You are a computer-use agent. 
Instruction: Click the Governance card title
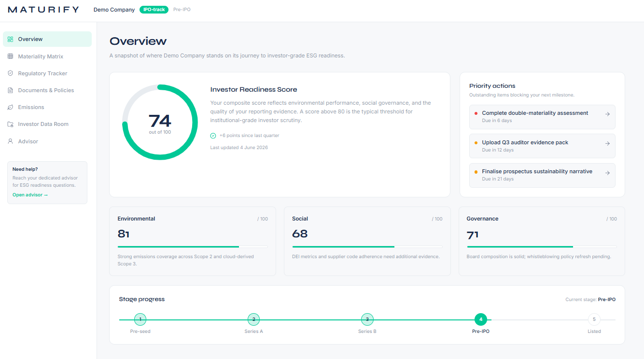point(482,219)
